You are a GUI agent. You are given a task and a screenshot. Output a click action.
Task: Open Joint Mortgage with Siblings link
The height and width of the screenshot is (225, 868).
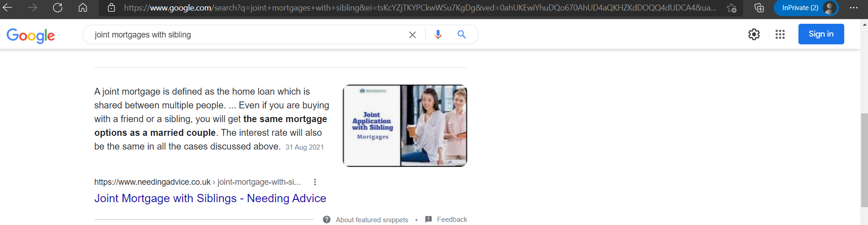210,198
